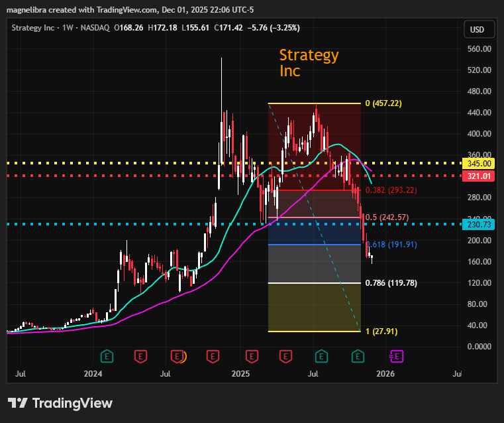Click the 280.00 price axis label

[x=479, y=197]
